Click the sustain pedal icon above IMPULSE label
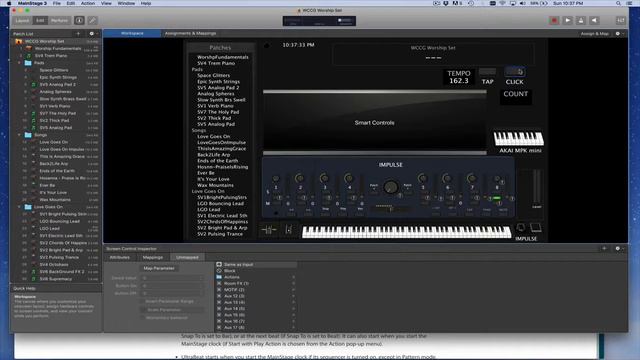Image resolution: width=640 pixels, height=360 pixels. coord(521,227)
